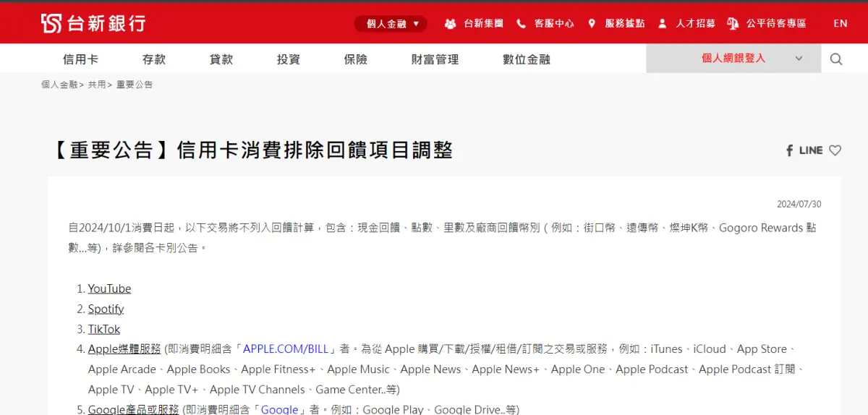Screen dimensions: 868x415
Task: Click the 共用 breadcrumb
Action: [x=97, y=85]
